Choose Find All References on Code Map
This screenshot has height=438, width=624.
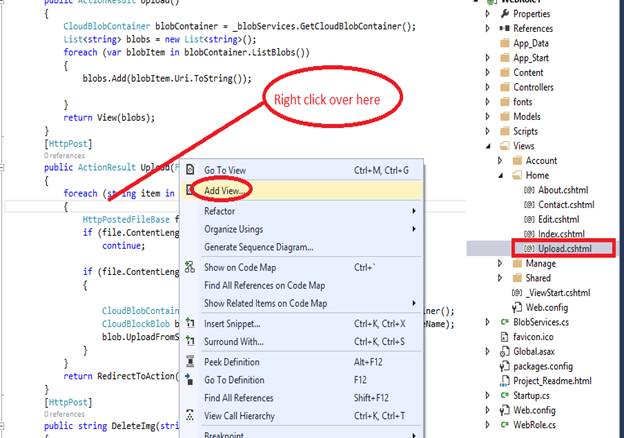(302, 285)
